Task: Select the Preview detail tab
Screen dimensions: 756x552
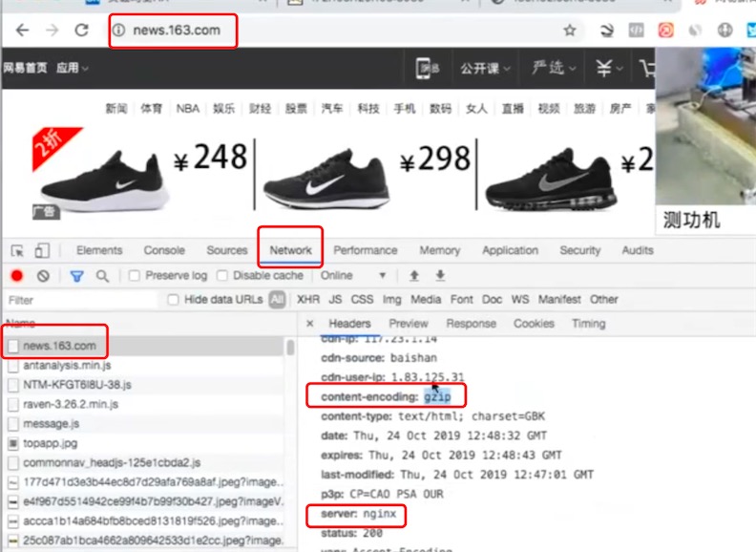Action: pos(409,324)
